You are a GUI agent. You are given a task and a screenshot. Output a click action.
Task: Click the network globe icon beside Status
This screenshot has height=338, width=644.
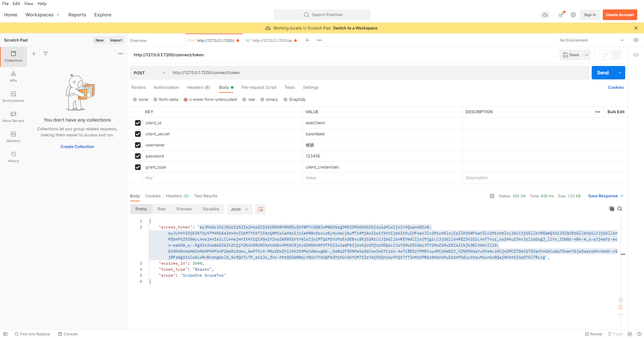point(492,196)
